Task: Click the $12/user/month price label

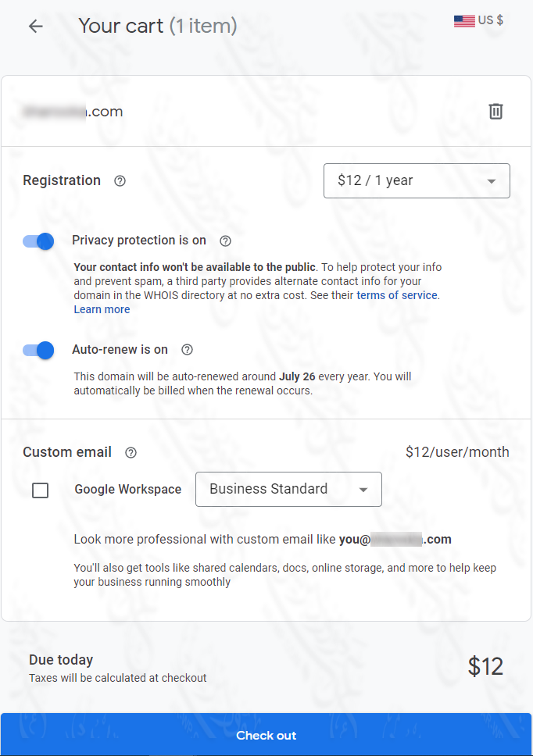Action: pos(457,452)
